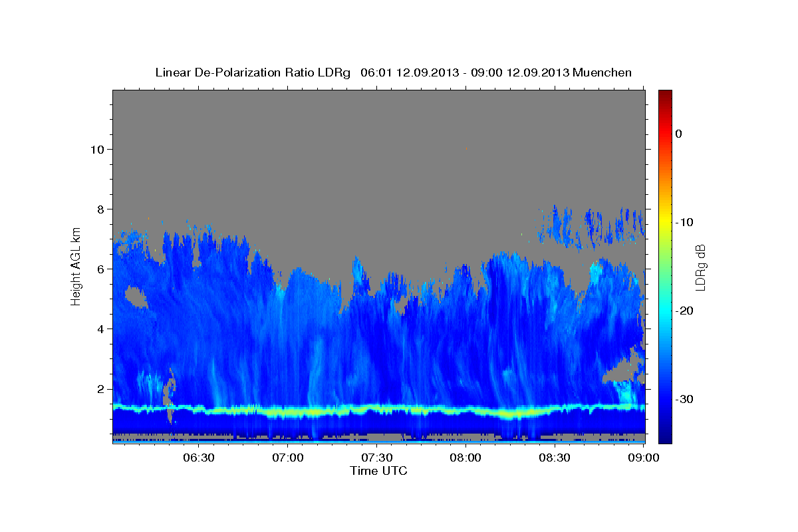
Task: Select the 07:30 time tick label
Action: (376, 458)
